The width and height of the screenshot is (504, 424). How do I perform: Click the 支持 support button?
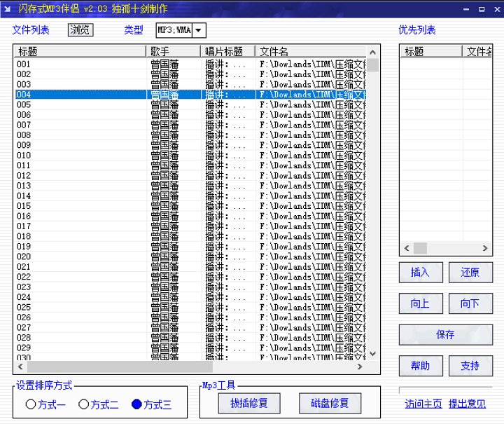470,366
